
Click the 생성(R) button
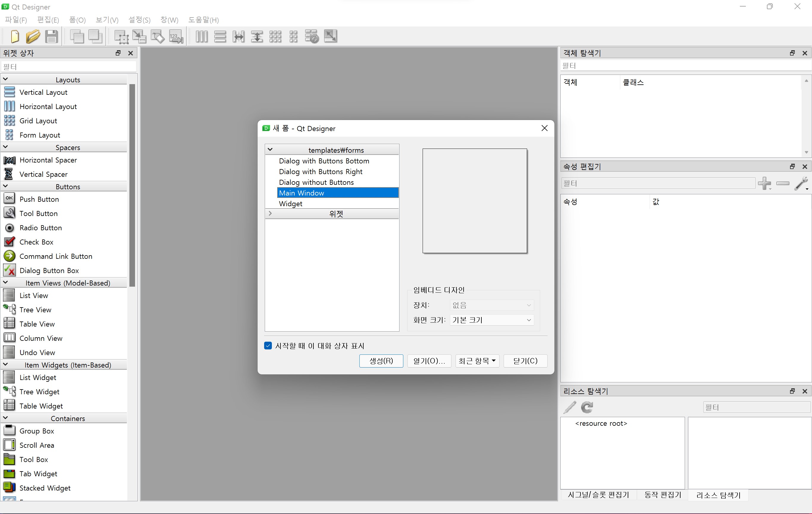[381, 361]
